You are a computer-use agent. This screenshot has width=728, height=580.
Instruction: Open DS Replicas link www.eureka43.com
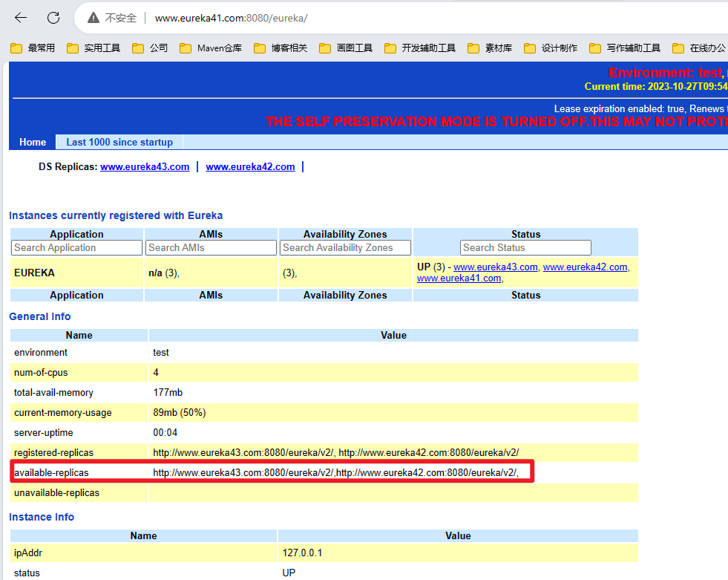[x=145, y=167]
